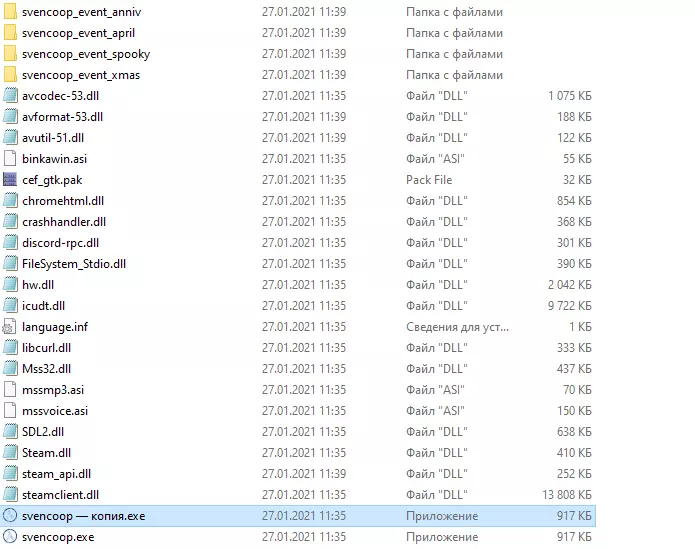Click the 9 722 КБ size value
The height and width of the screenshot is (549, 695).
[570, 306]
